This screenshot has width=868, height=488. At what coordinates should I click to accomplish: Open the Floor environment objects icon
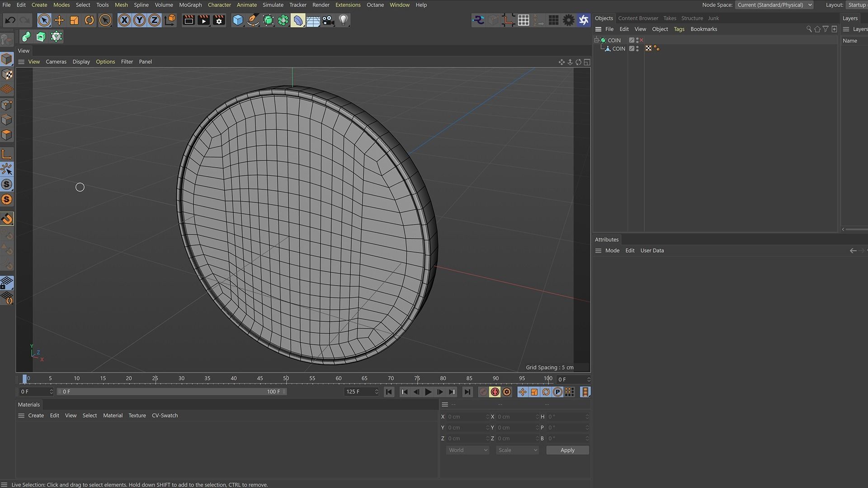[x=313, y=20]
